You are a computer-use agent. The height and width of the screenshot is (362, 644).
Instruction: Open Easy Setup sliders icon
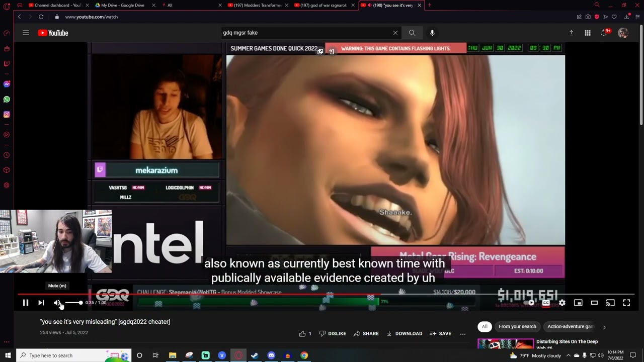[x=638, y=17]
